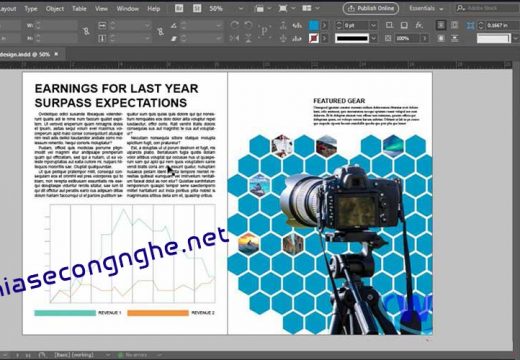This screenshot has height=360, width=520.
Task: Open the Help menu
Action: click(154, 9)
